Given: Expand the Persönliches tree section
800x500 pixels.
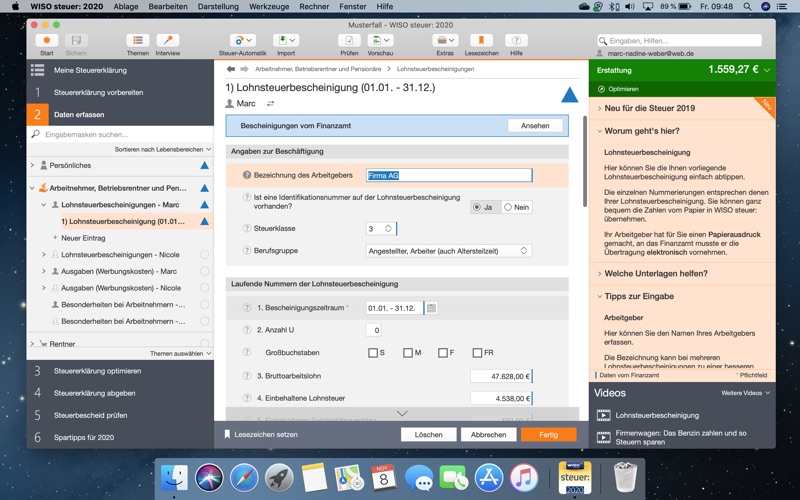Looking at the screenshot, I should 33,165.
